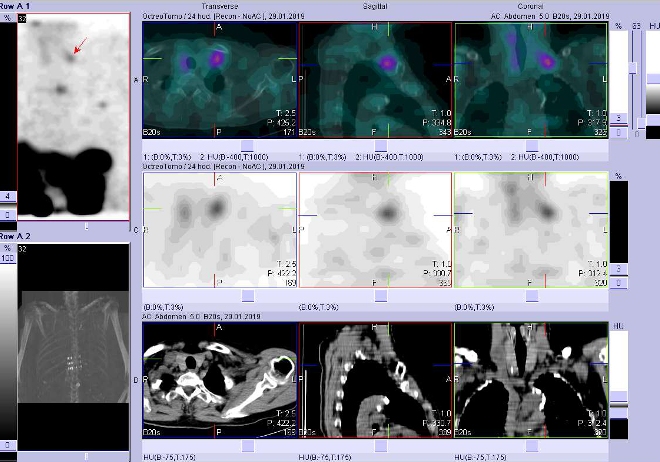Click the fused coronal SPECT/CT view
Screen dimensions: 660x462
coord(530,78)
